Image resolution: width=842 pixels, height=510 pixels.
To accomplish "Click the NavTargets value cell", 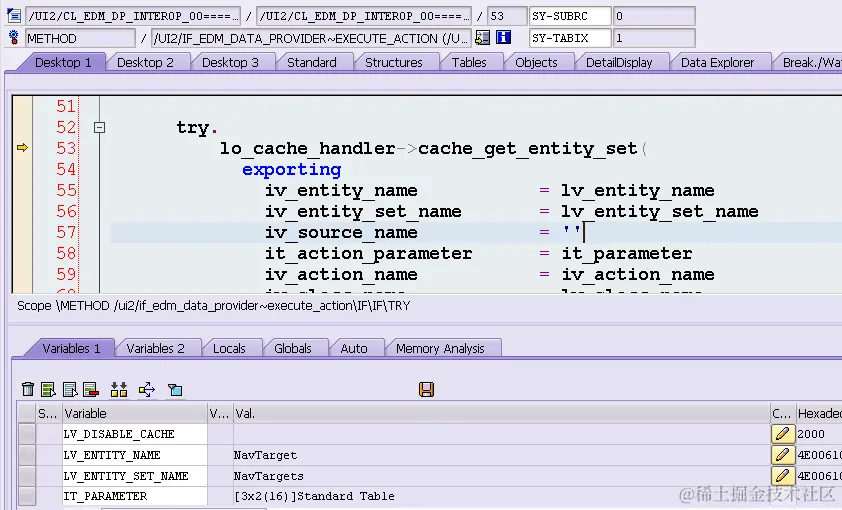I will click(502, 476).
